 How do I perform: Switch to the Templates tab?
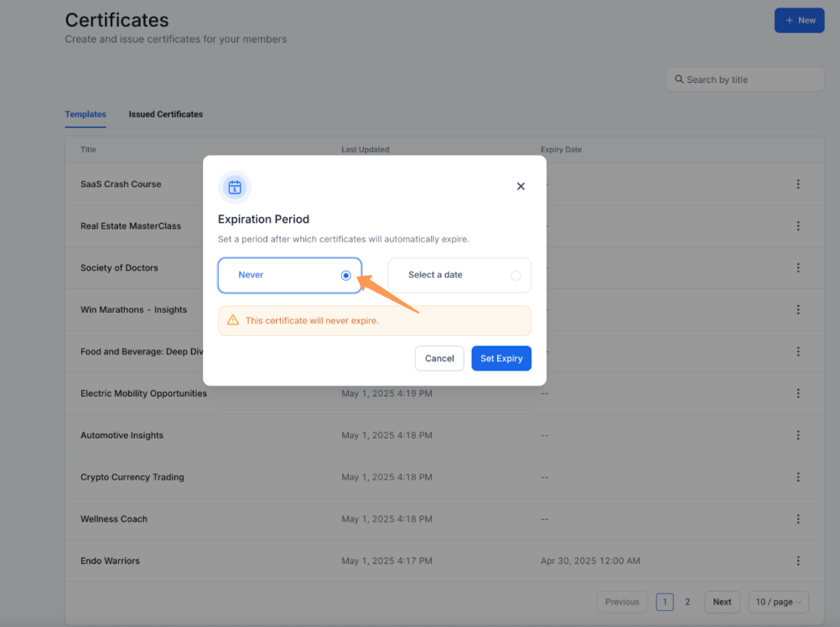(86, 114)
